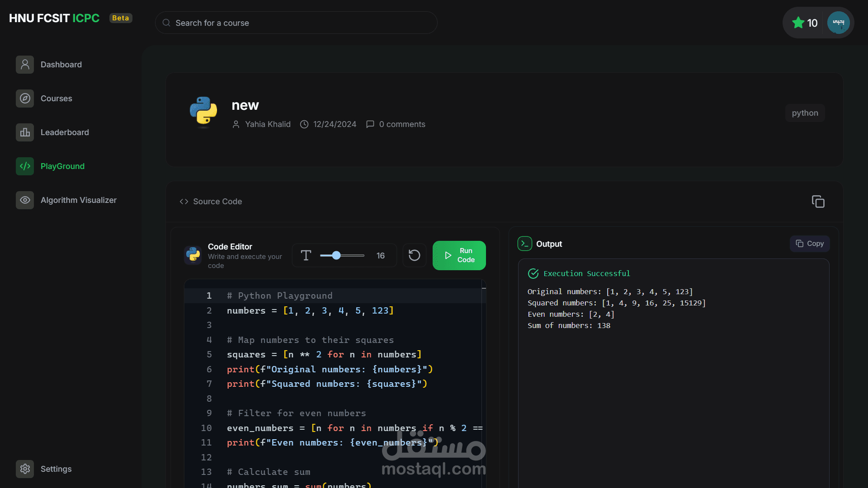868x488 pixels.
Task: Open Settings via the gear icon
Action: [x=25, y=469]
